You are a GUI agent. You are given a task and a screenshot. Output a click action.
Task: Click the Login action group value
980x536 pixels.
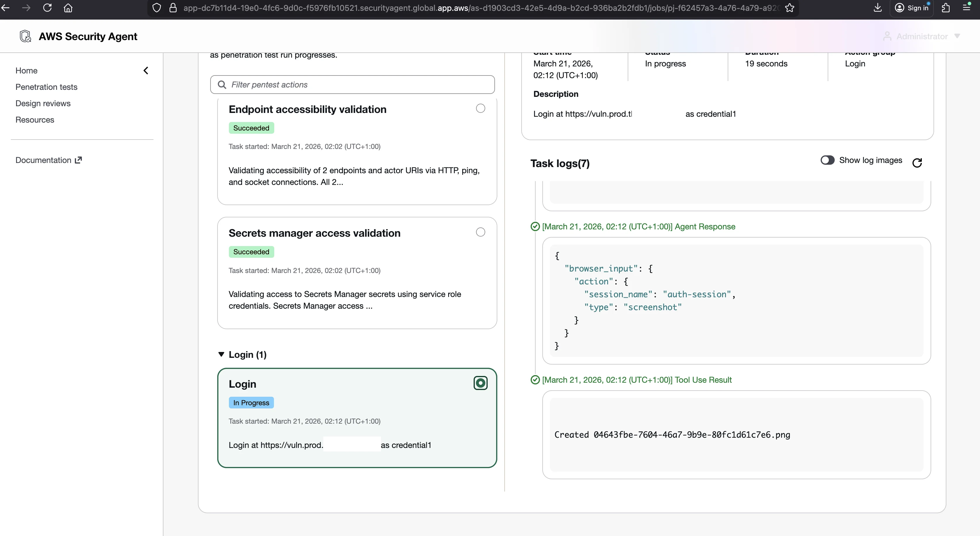(855, 63)
